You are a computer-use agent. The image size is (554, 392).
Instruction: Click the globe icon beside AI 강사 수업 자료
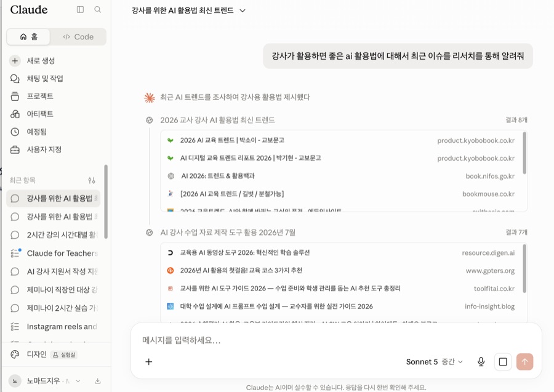[x=150, y=233]
